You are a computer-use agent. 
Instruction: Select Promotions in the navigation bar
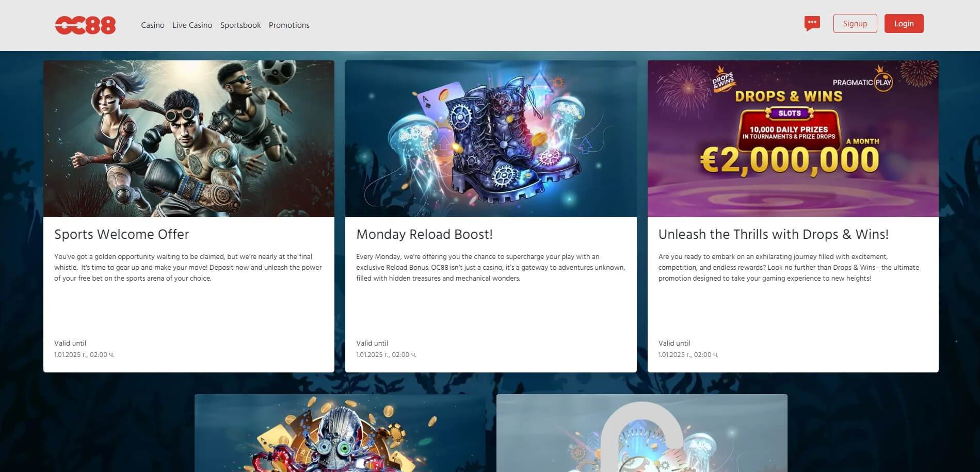click(x=289, y=25)
